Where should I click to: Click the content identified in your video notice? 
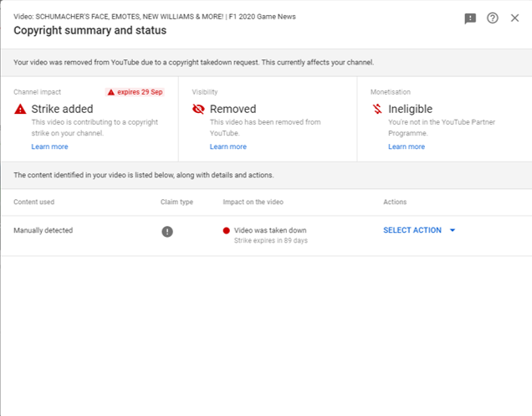point(144,175)
